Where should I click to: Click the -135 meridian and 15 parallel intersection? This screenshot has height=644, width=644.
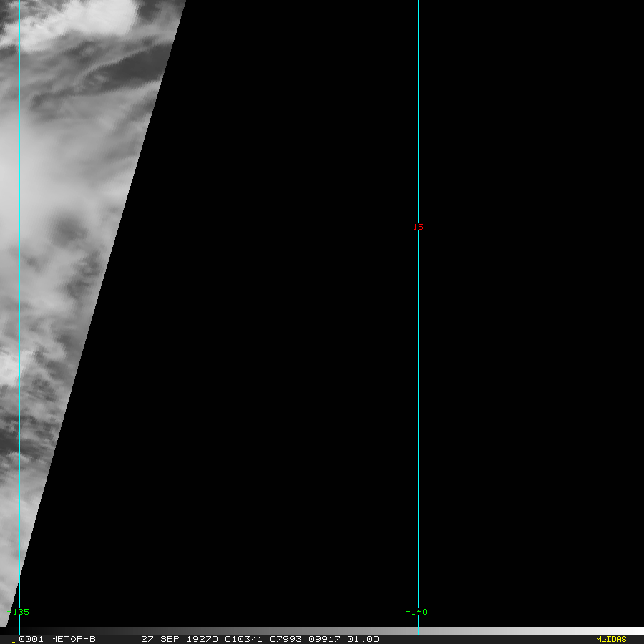tap(20, 228)
